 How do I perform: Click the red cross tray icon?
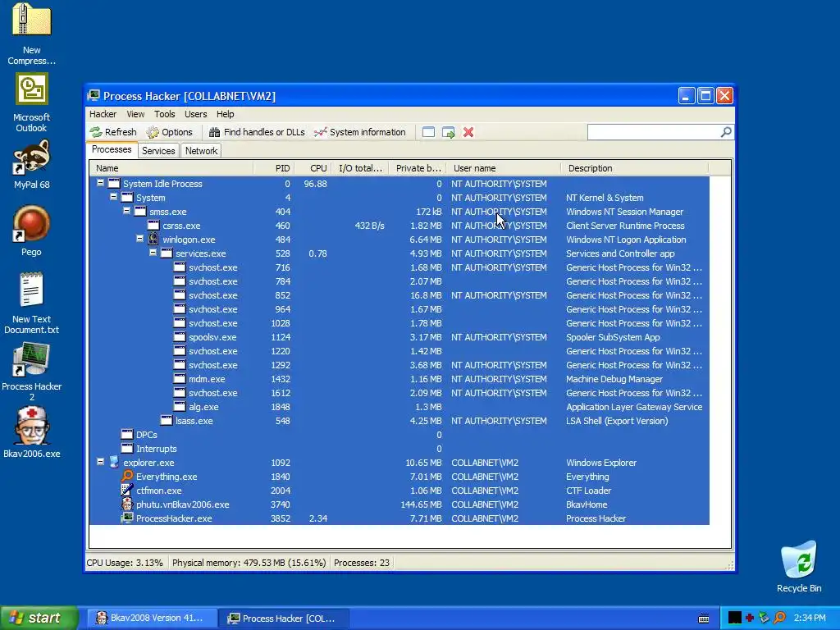coord(750,618)
